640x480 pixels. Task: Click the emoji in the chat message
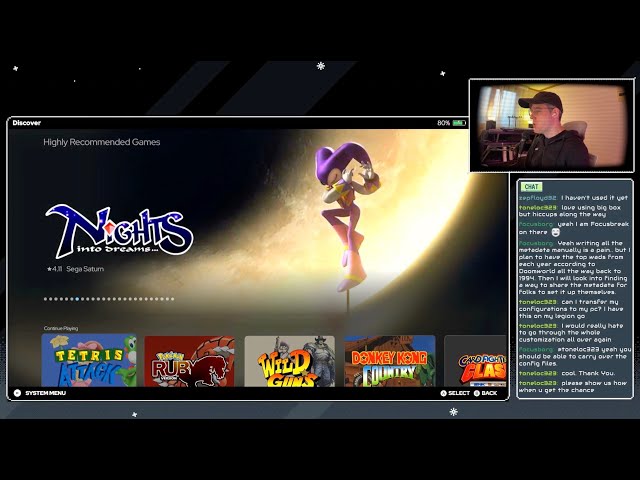[556, 232]
